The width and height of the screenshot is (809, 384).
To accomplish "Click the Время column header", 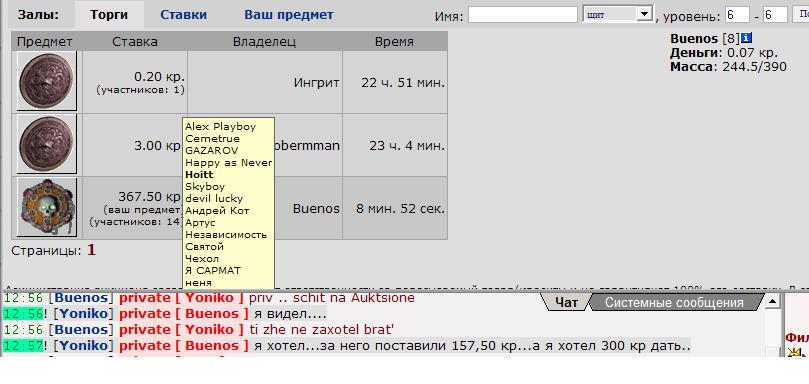I will 394,41.
